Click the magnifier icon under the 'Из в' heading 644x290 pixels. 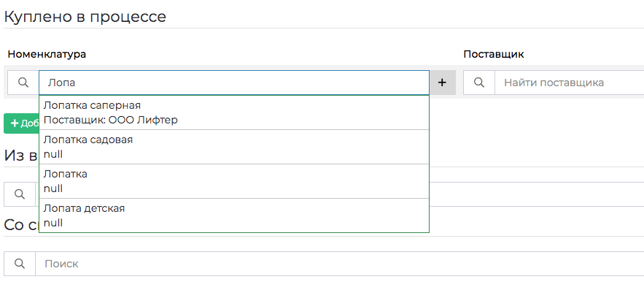[20, 194]
